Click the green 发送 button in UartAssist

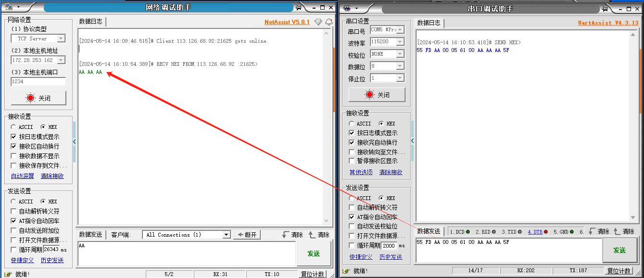(619, 250)
